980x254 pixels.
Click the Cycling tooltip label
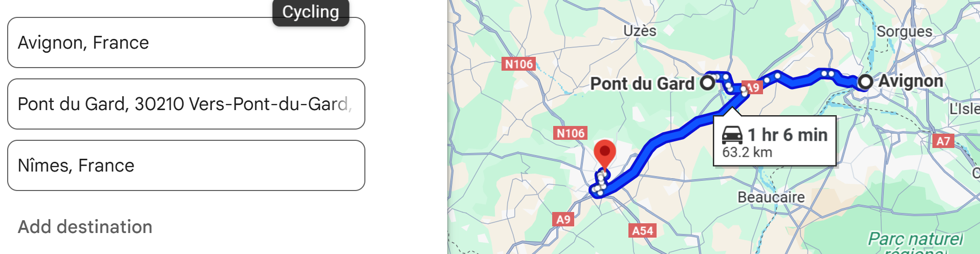point(311,12)
